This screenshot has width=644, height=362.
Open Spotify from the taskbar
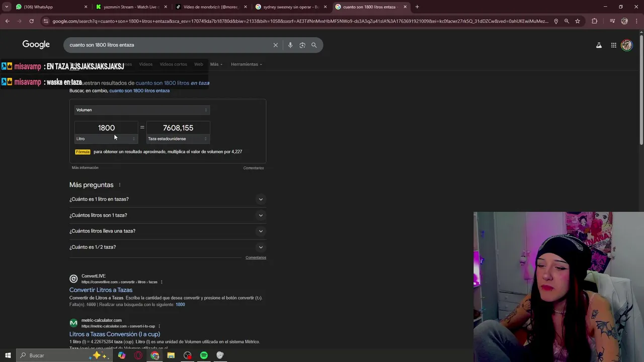(x=204, y=355)
